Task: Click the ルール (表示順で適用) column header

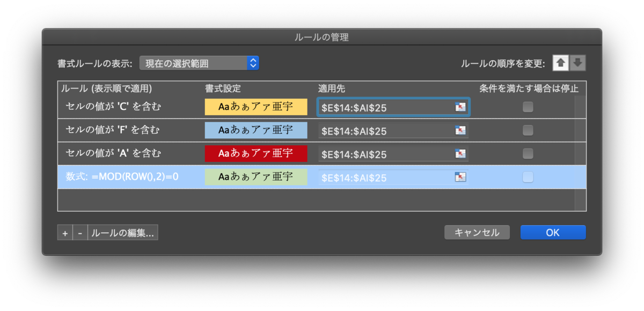Action: [106, 88]
